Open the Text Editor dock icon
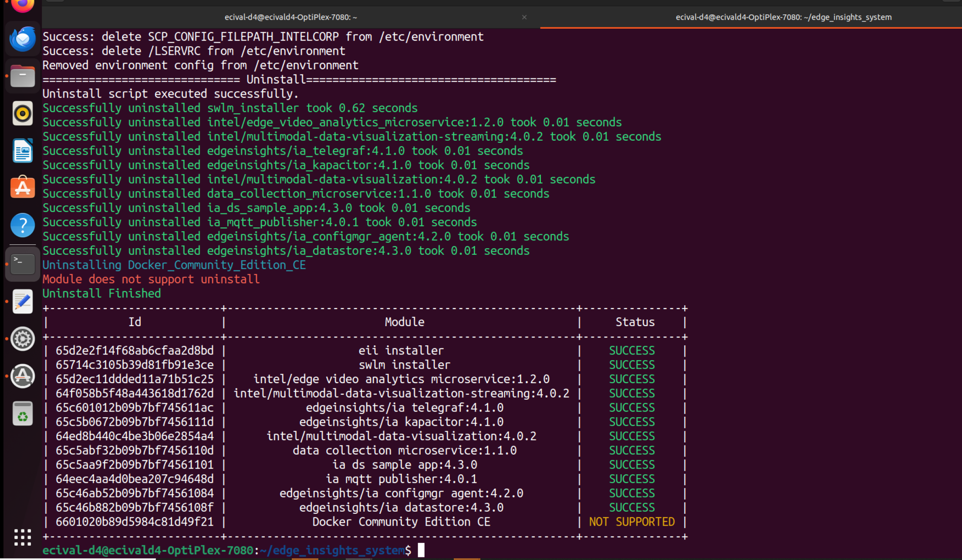The image size is (962, 560). 23,301
